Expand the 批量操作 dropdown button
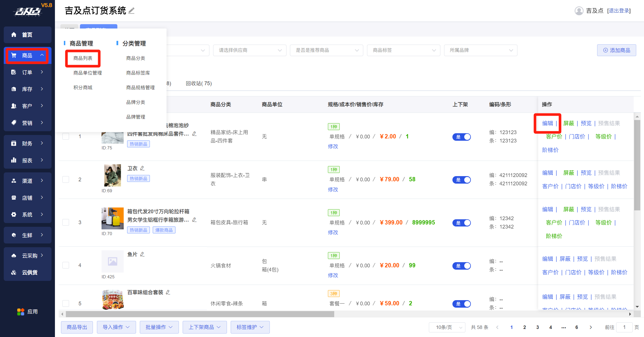Screen dimensions: 644x337 click(x=159, y=327)
